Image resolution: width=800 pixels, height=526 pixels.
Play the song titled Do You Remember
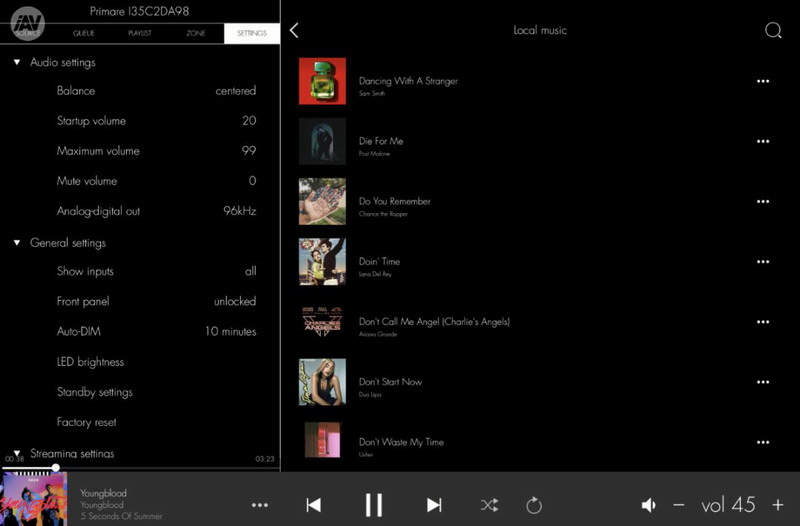click(x=394, y=201)
